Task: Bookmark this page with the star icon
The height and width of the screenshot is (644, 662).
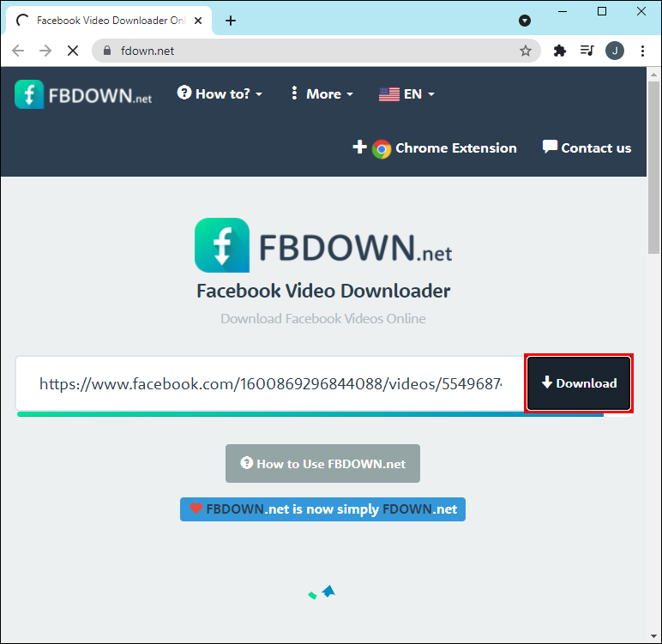Action: click(525, 51)
